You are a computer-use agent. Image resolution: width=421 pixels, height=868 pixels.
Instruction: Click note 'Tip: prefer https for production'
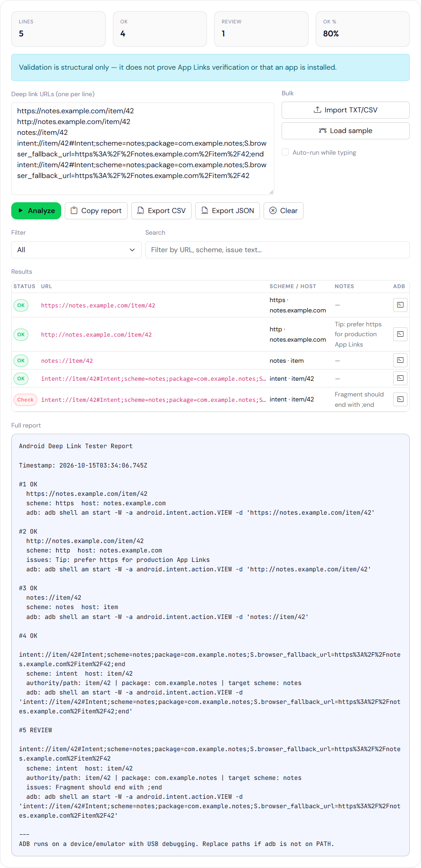click(358, 334)
